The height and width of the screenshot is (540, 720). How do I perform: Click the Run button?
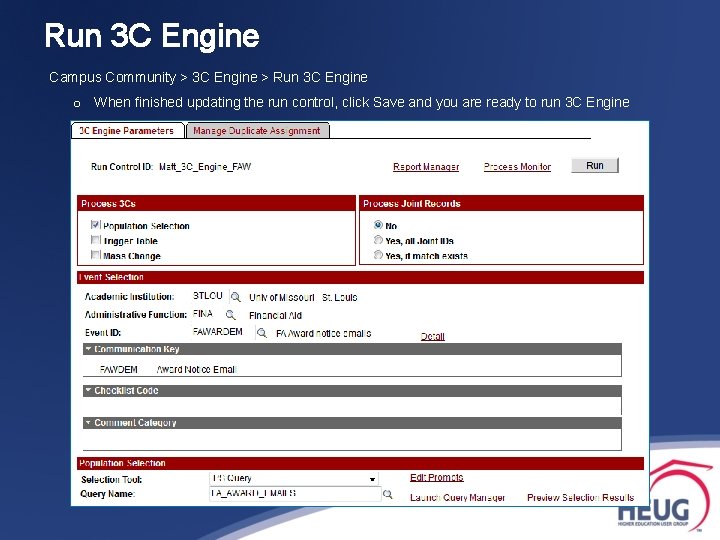pos(595,165)
